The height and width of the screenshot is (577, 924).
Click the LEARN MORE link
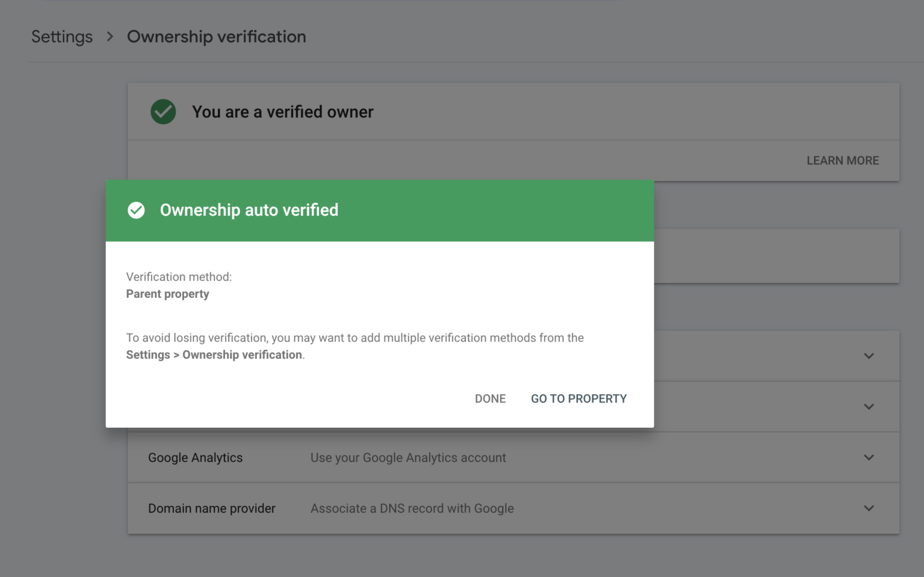point(843,160)
